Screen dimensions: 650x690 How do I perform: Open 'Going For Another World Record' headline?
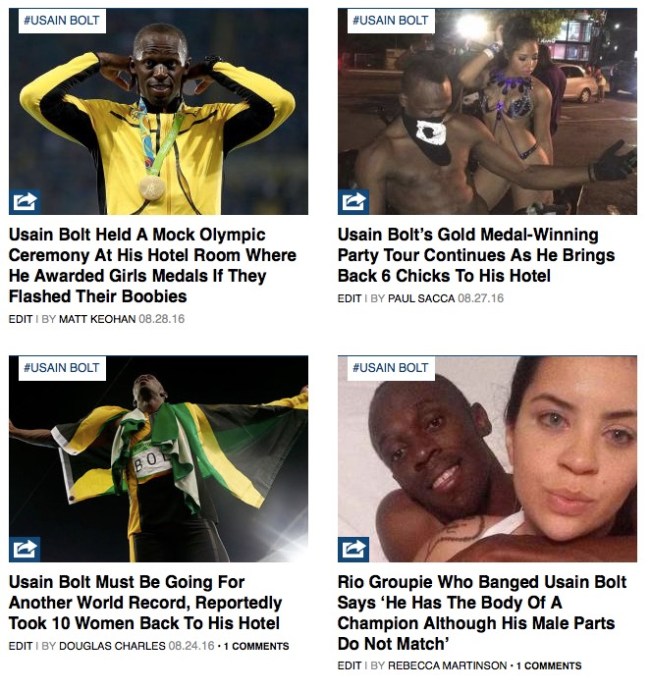click(145, 602)
